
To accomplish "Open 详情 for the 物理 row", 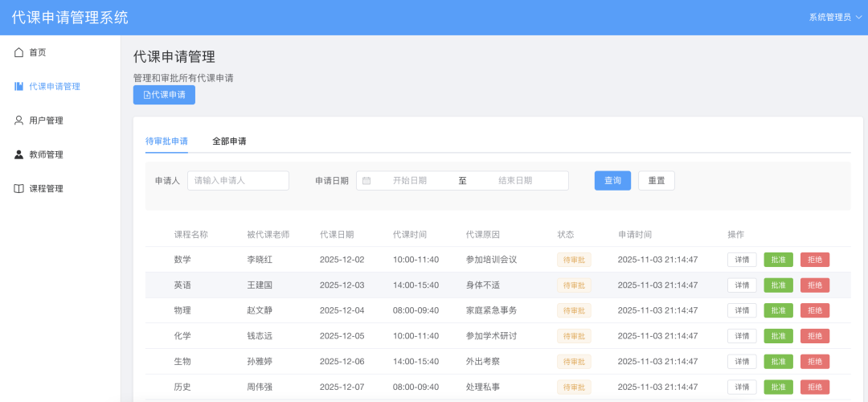I will [x=742, y=310].
